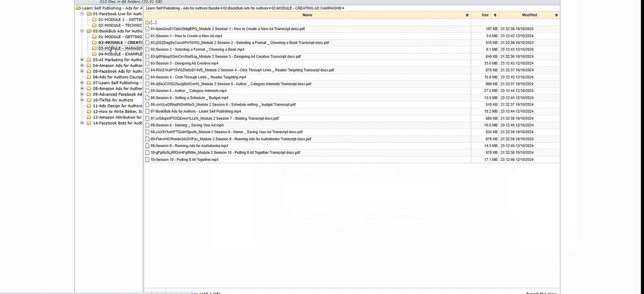Click folder icon of 03-AI Marketing for Authors

coord(89,60)
